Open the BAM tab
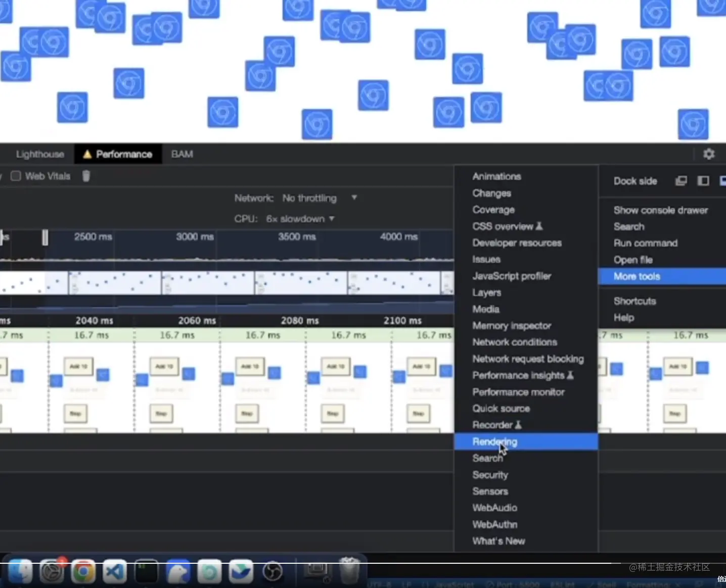 point(182,154)
